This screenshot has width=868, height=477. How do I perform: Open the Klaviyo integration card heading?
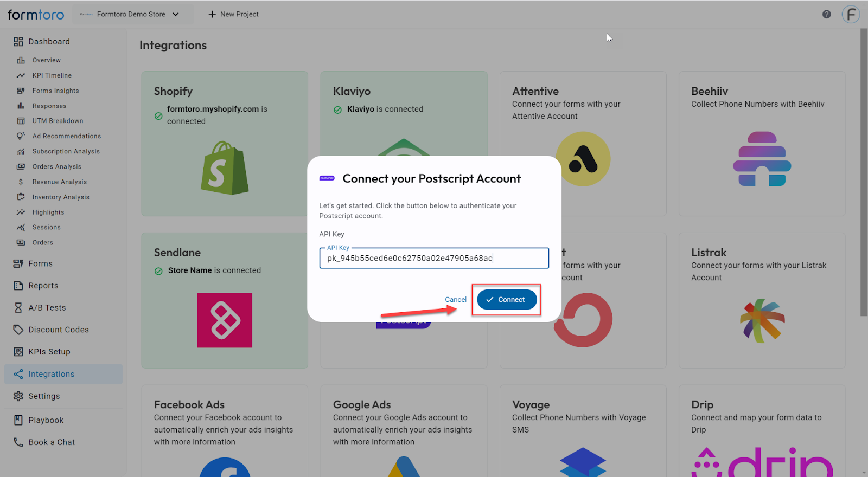352,91
